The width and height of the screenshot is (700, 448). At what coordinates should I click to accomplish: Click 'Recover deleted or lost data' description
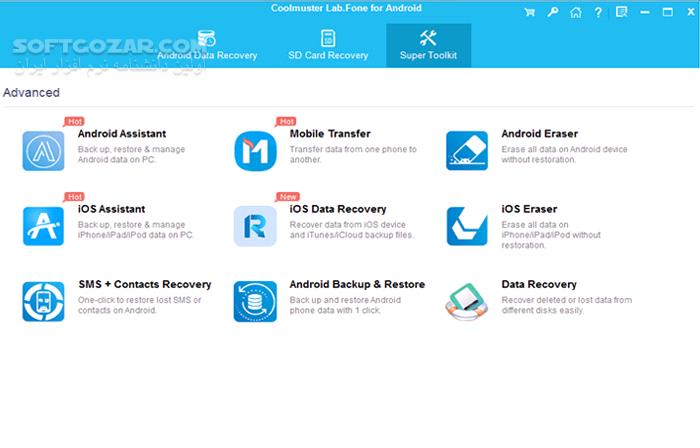click(x=567, y=305)
